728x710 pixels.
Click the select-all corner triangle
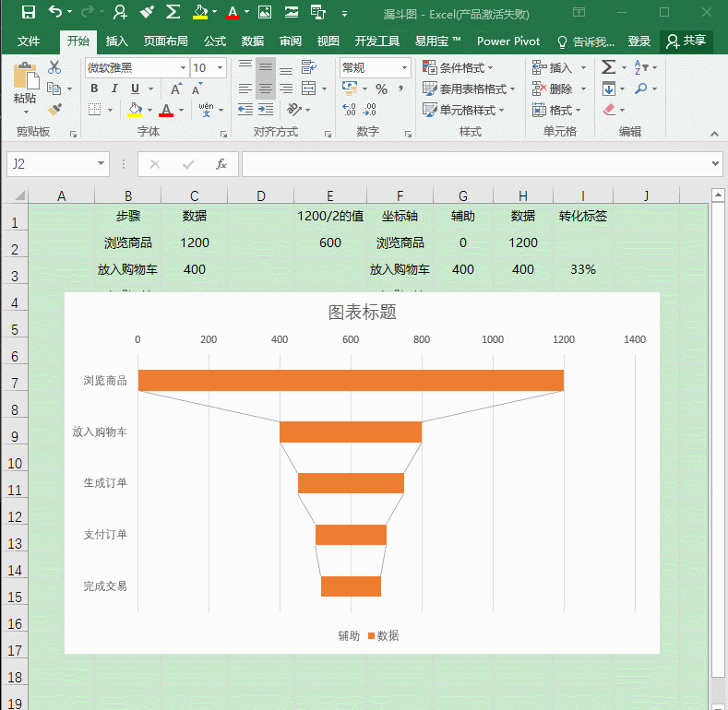19,195
